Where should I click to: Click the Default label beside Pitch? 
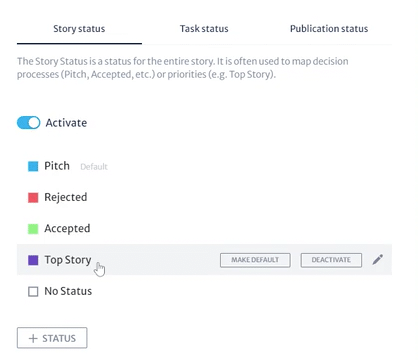point(94,167)
